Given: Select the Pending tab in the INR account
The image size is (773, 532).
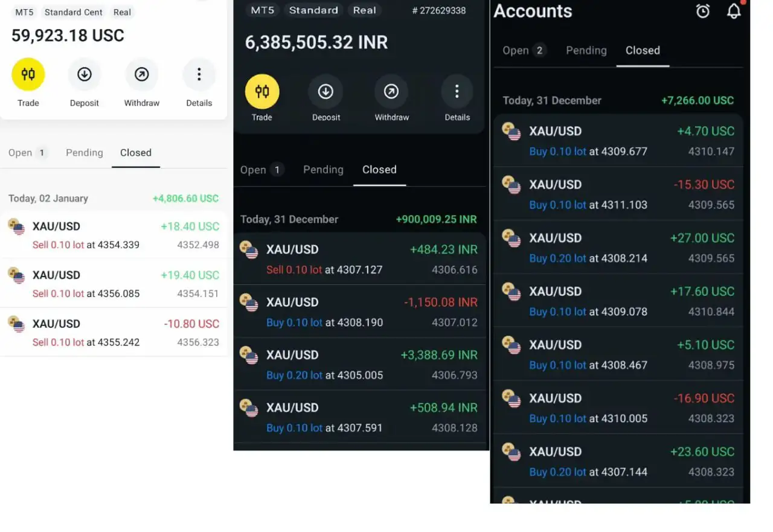Looking at the screenshot, I should [323, 170].
